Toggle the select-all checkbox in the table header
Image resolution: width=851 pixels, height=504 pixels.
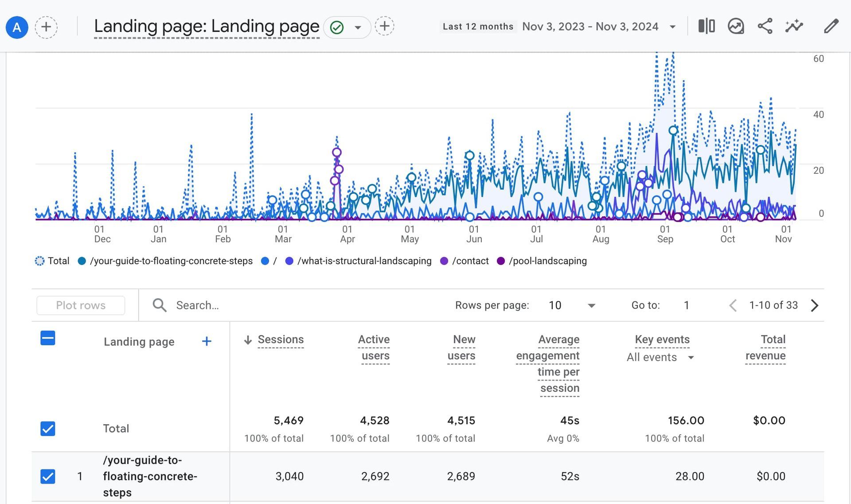tap(47, 338)
